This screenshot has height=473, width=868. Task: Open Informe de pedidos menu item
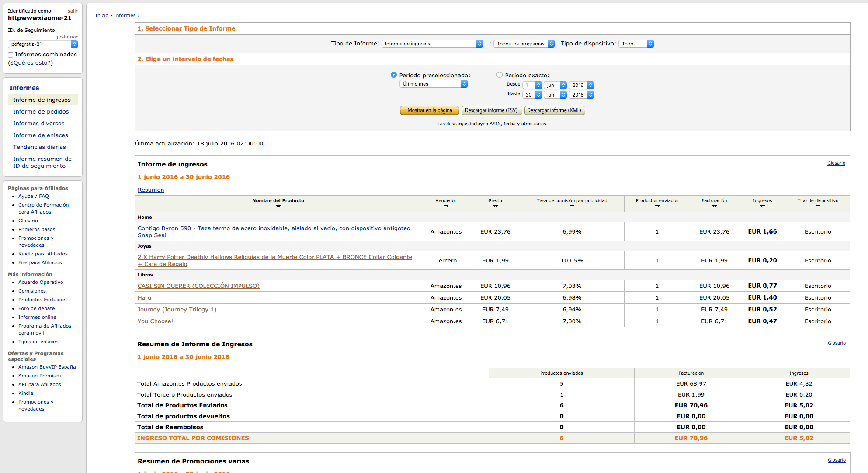click(41, 111)
